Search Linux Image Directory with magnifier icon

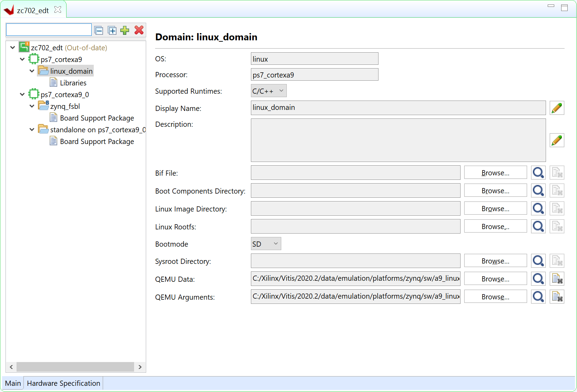(x=538, y=208)
